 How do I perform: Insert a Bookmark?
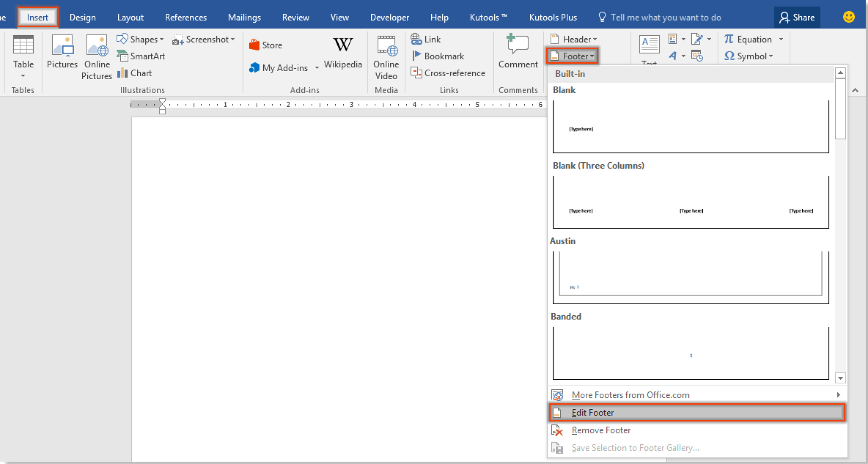[x=438, y=56]
